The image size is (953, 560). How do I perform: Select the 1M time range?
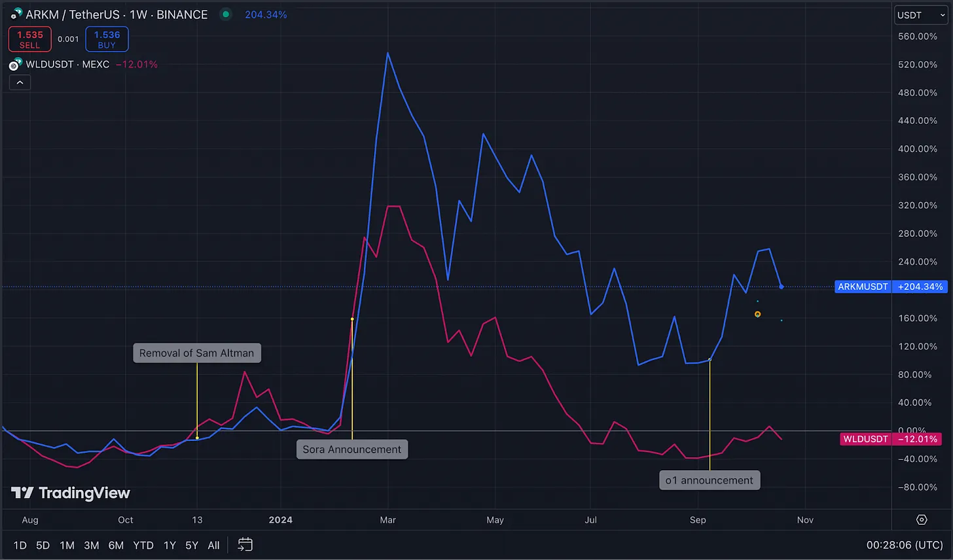pyautogui.click(x=67, y=545)
